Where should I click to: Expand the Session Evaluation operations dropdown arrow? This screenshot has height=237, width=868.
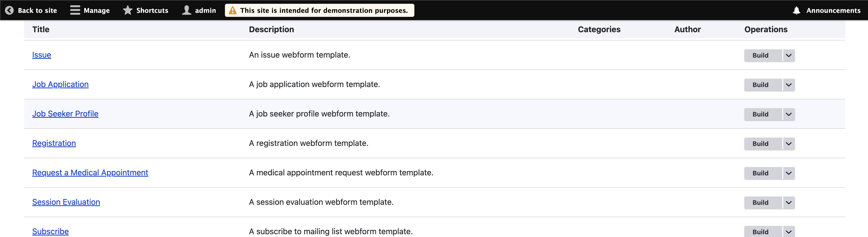click(x=788, y=203)
